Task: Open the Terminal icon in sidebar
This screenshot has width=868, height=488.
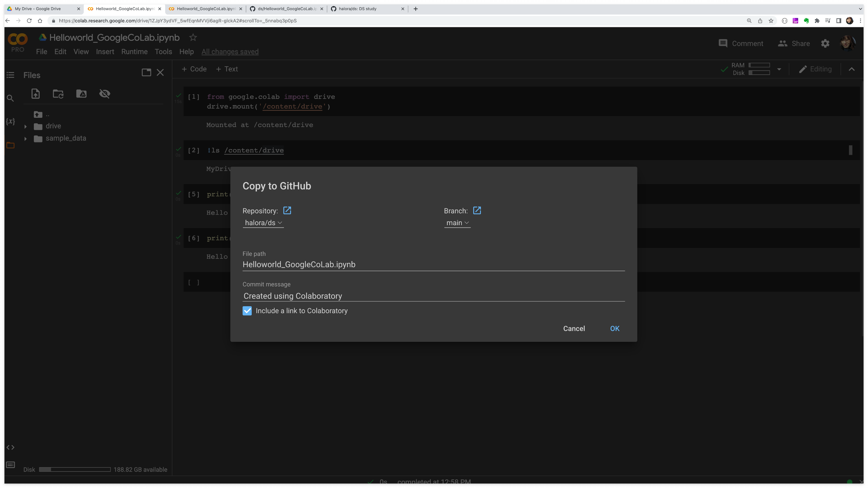Action: pos(10,465)
